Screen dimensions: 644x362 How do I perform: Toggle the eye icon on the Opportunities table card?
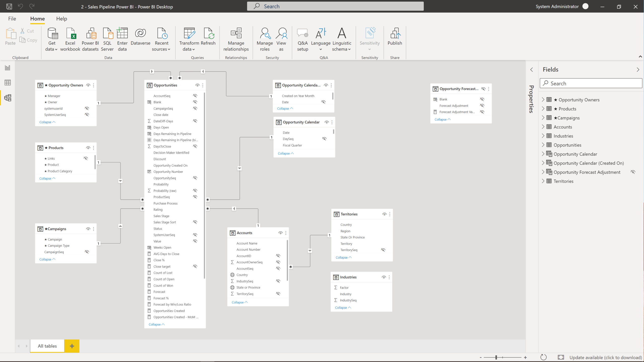tap(197, 85)
